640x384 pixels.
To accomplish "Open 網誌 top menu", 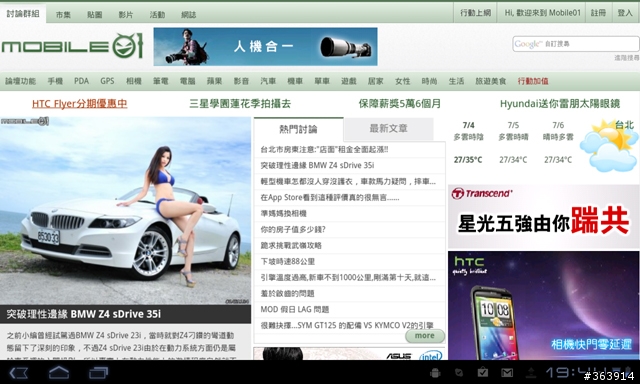I will coord(189,15).
